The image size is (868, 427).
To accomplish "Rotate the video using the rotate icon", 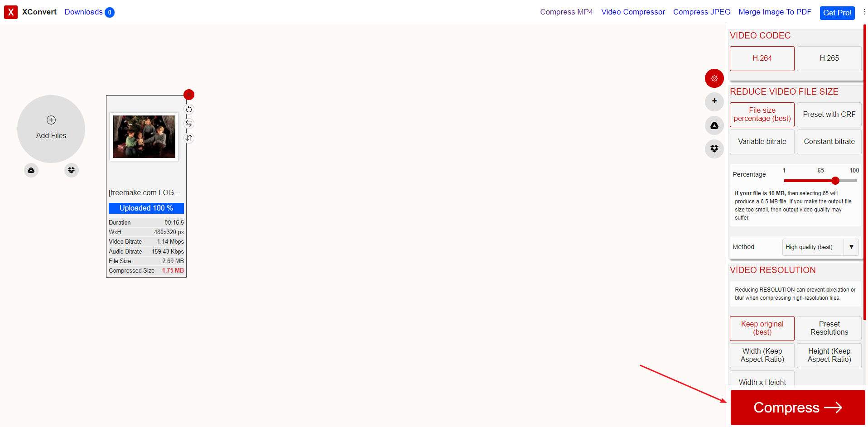I will click(x=189, y=110).
